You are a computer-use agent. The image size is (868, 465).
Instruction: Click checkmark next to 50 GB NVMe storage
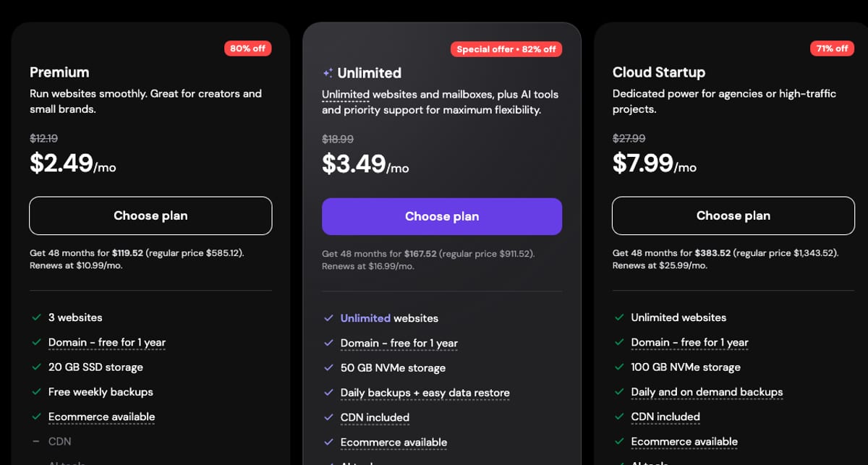point(328,367)
